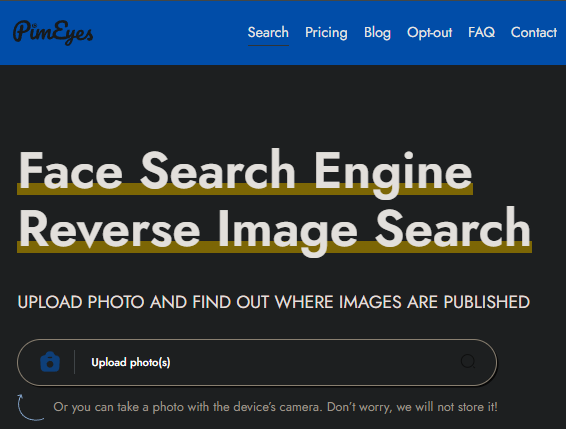Screen dimensions: 566x429
Task: Click the Face Search Engine heading
Action: (245, 170)
